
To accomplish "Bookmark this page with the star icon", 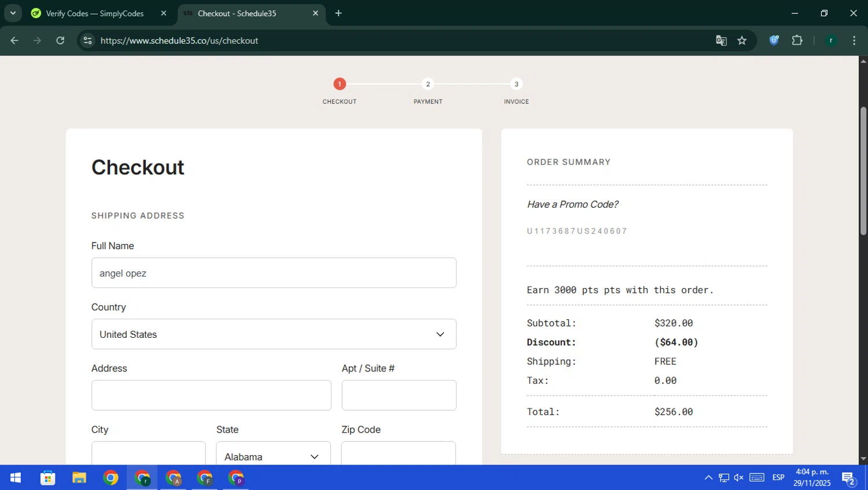I will pos(742,40).
